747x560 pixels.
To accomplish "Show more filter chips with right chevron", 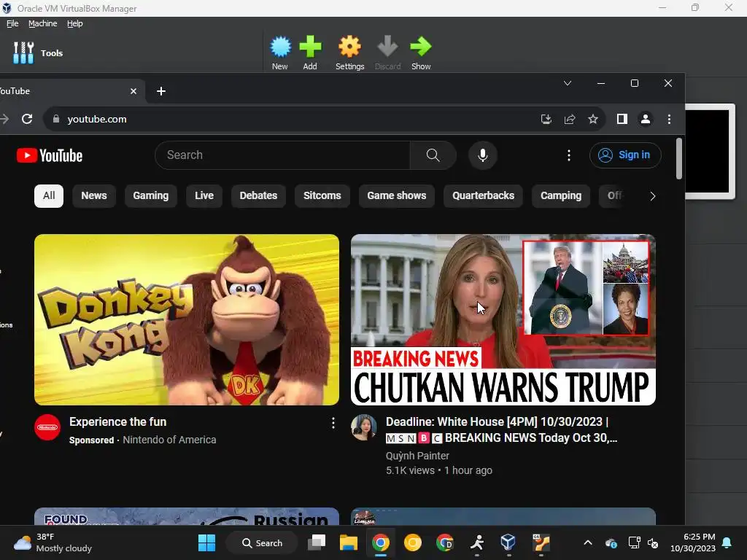I will [x=653, y=196].
